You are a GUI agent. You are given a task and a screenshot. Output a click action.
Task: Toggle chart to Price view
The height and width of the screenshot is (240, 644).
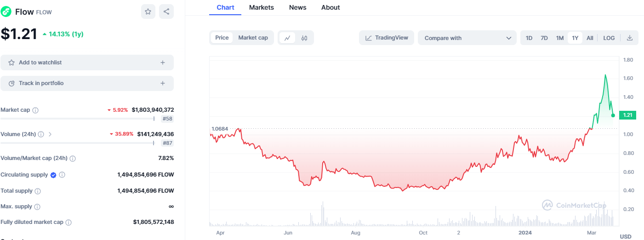(222, 38)
